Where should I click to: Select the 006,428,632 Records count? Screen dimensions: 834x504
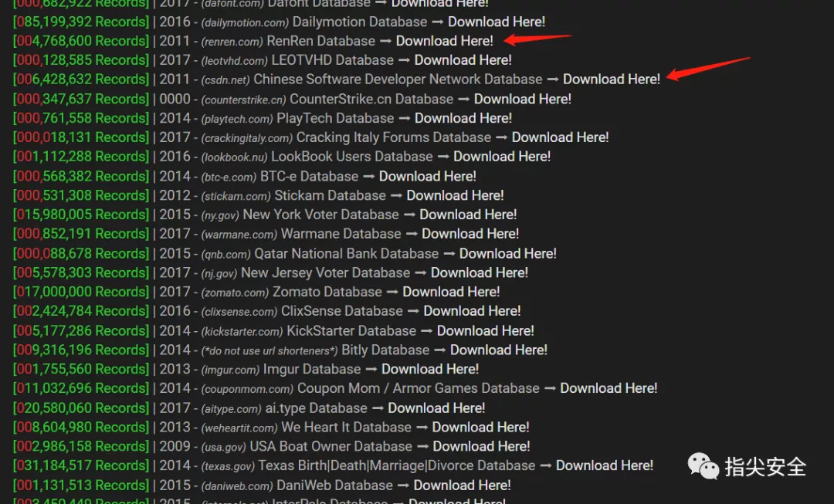click(81, 79)
